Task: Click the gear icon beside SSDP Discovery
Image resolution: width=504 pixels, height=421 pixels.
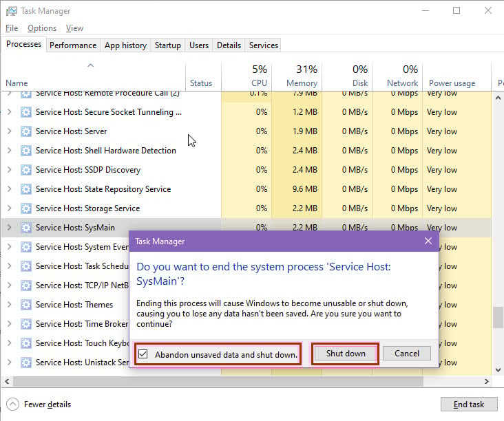Action: [x=26, y=170]
